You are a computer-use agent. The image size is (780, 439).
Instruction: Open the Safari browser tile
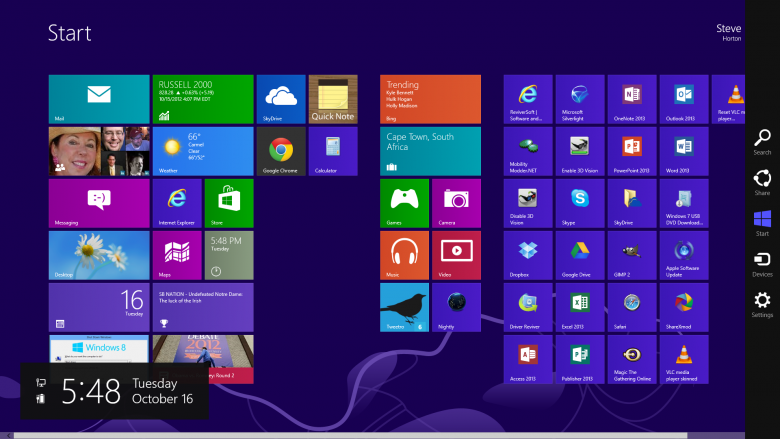632,307
